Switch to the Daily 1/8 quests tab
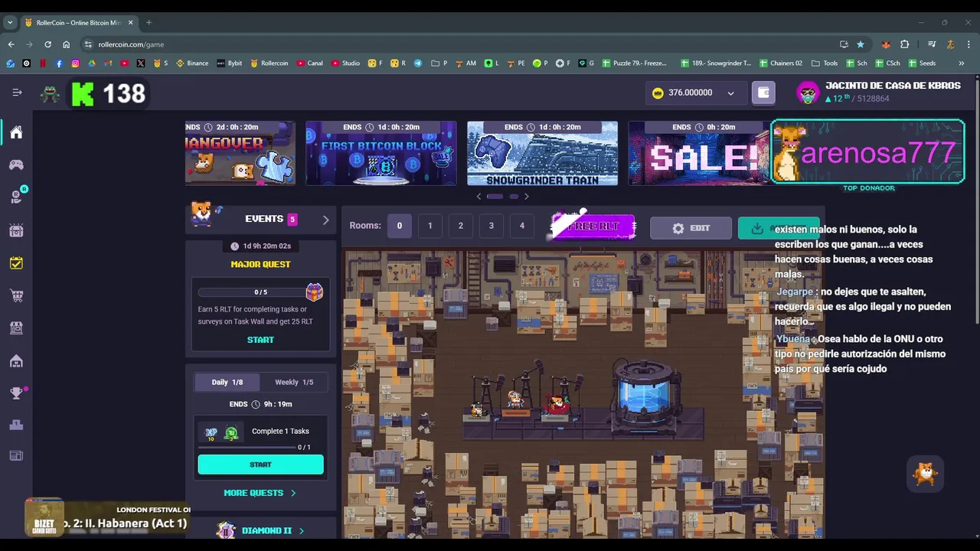 [227, 382]
